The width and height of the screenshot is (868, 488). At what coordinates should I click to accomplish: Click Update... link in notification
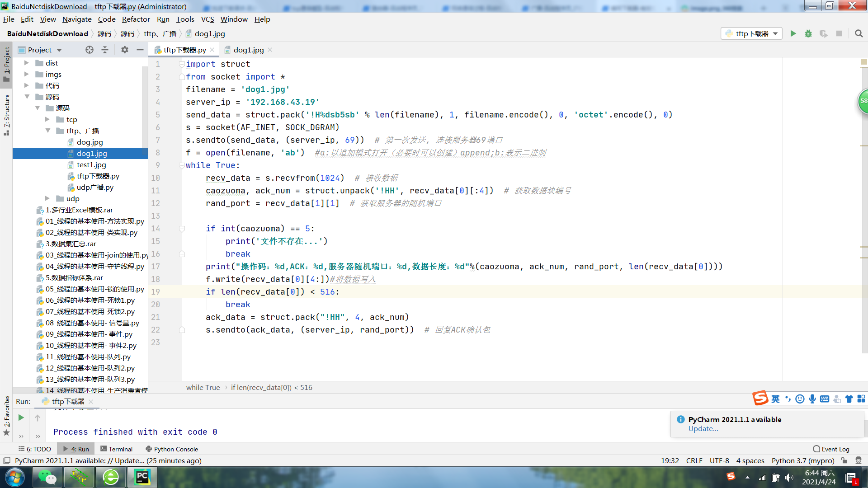click(703, 429)
